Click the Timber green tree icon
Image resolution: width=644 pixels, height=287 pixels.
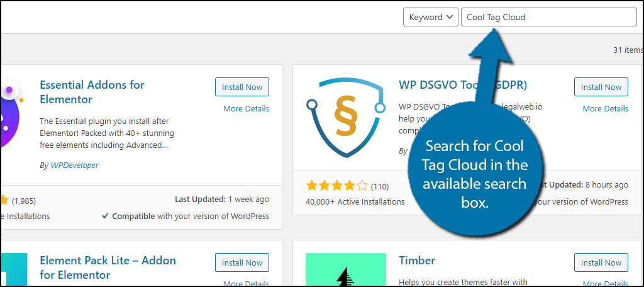coord(346,269)
